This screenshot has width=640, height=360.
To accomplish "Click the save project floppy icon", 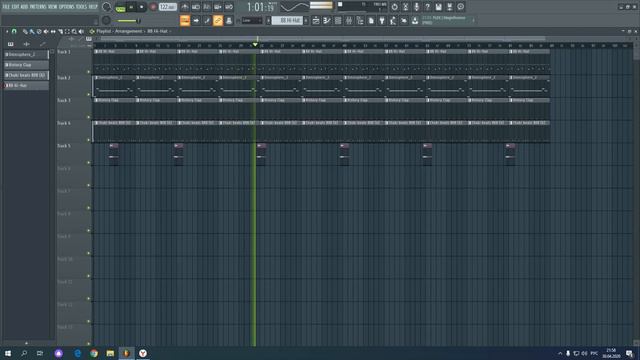I will pos(438,7).
